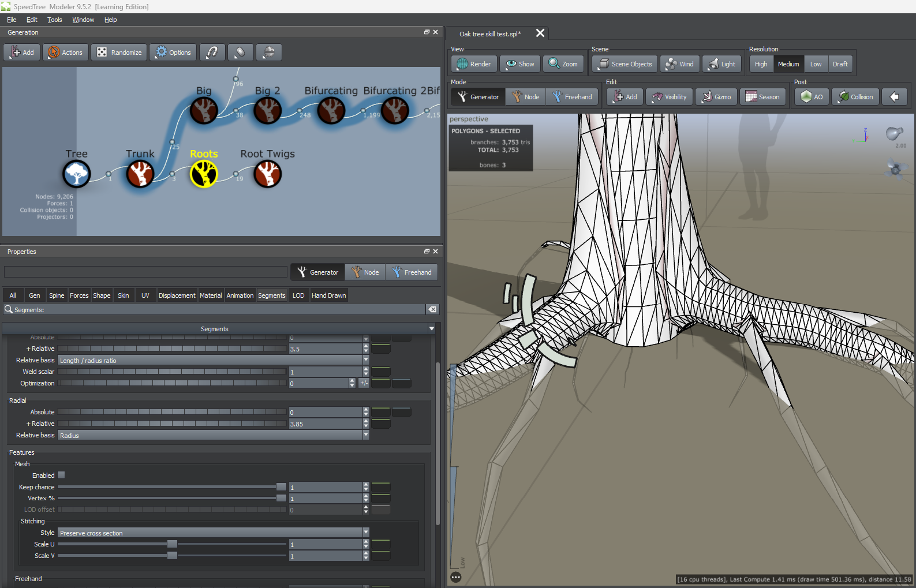916x588 pixels.
Task: Click the Weld scalar value field
Action: point(326,372)
